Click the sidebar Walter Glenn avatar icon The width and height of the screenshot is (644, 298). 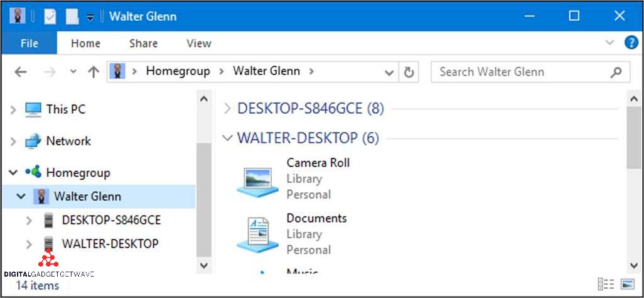coord(41,196)
